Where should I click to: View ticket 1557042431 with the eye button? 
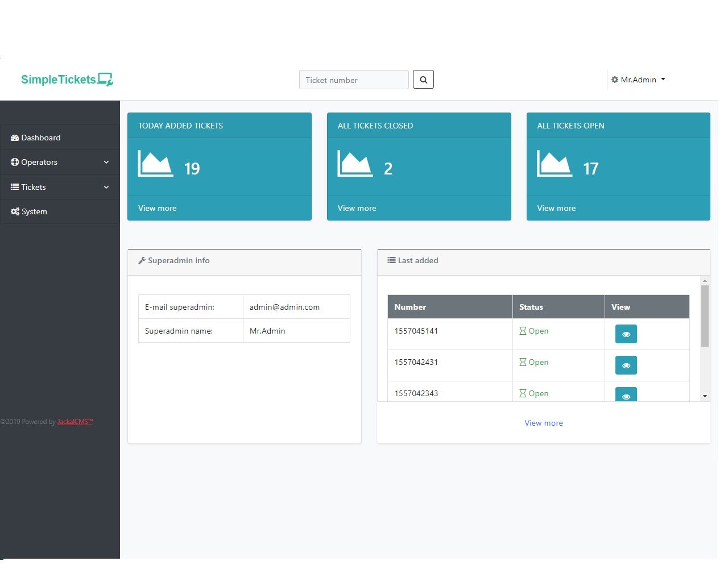pyautogui.click(x=626, y=365)
